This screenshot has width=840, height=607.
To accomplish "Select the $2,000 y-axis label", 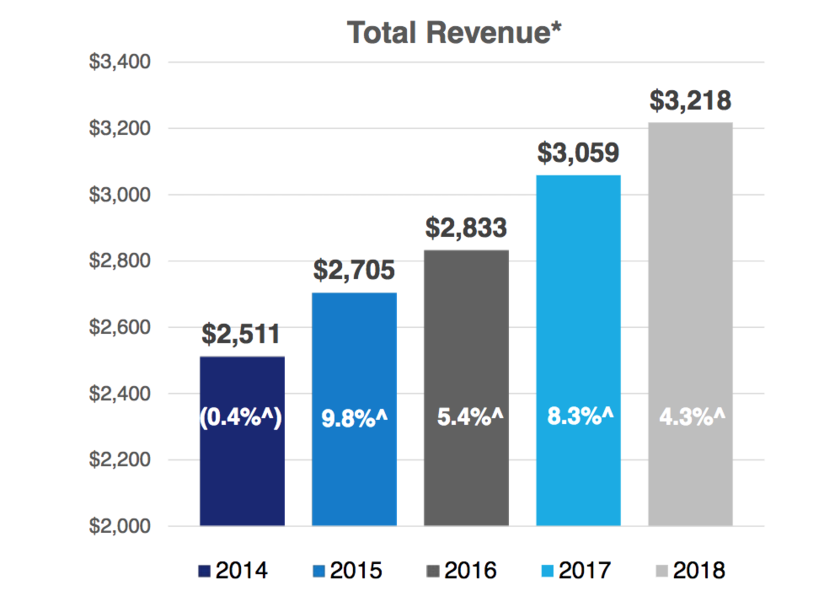I will click(121, 527).
